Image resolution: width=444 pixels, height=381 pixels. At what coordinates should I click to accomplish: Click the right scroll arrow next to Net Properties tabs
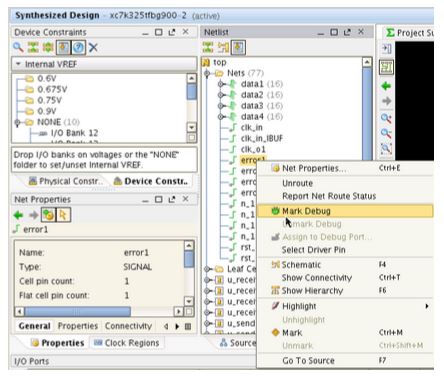tap(177, 326)
